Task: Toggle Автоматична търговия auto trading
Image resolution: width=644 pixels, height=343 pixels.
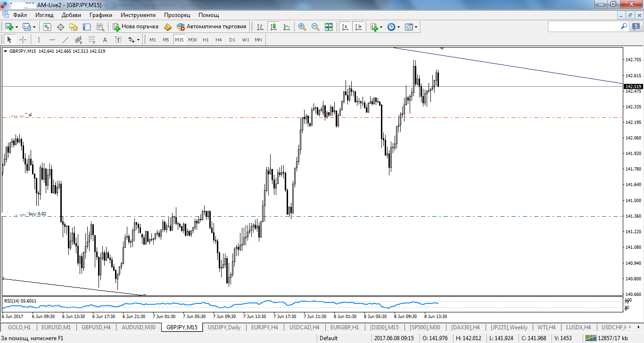Action: point(212,27)
